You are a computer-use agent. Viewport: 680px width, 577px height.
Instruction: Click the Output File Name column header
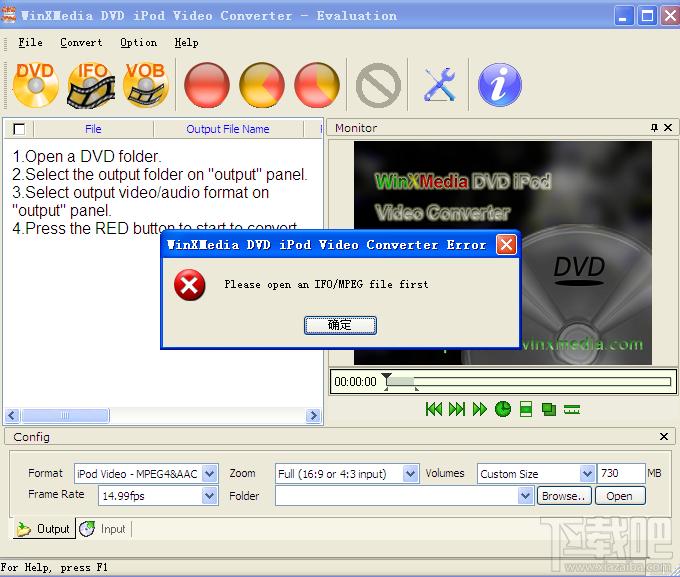tap(228, 129)
